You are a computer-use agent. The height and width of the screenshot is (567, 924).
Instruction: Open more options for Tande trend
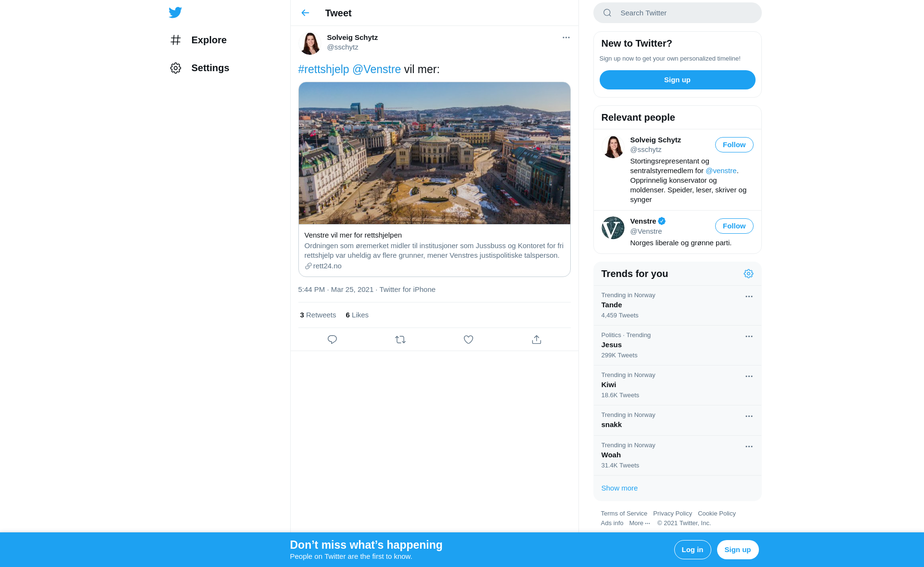(x=749, y=297)
